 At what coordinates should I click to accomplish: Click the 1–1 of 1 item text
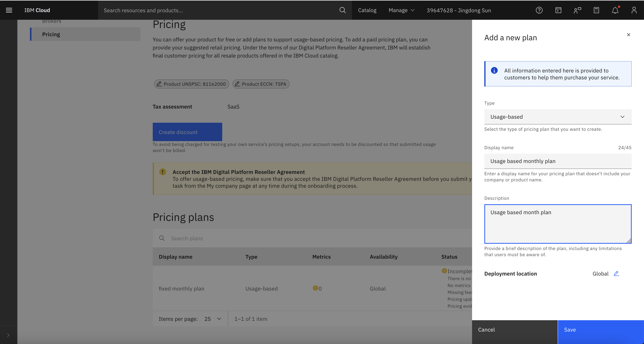[251, 319]
